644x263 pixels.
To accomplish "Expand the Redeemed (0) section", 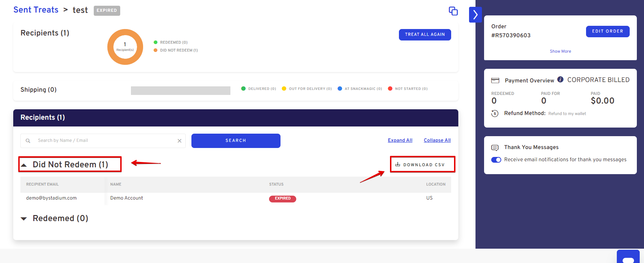I will point(24,219).
